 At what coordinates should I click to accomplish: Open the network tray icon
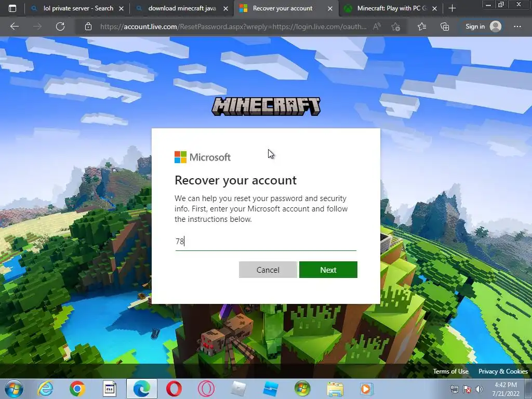[454, 389]
